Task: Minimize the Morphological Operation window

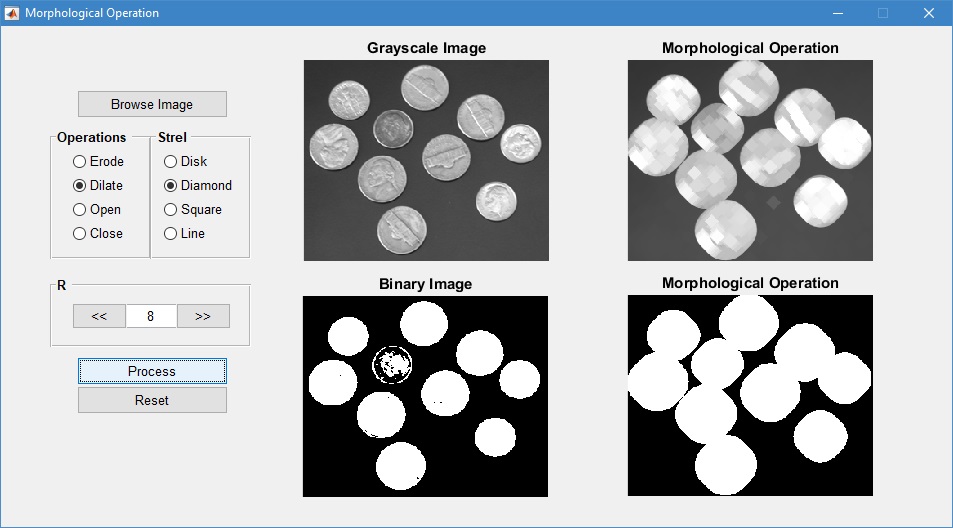Action: [836, 13]
